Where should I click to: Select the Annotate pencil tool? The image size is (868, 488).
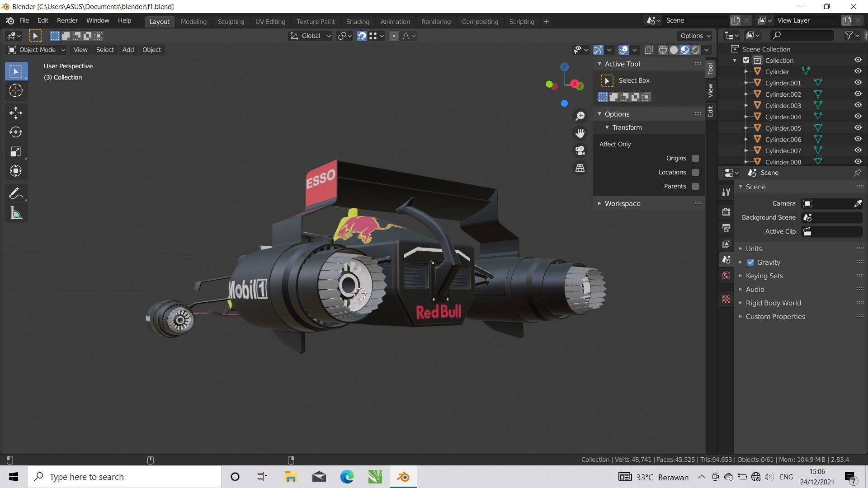16,193
